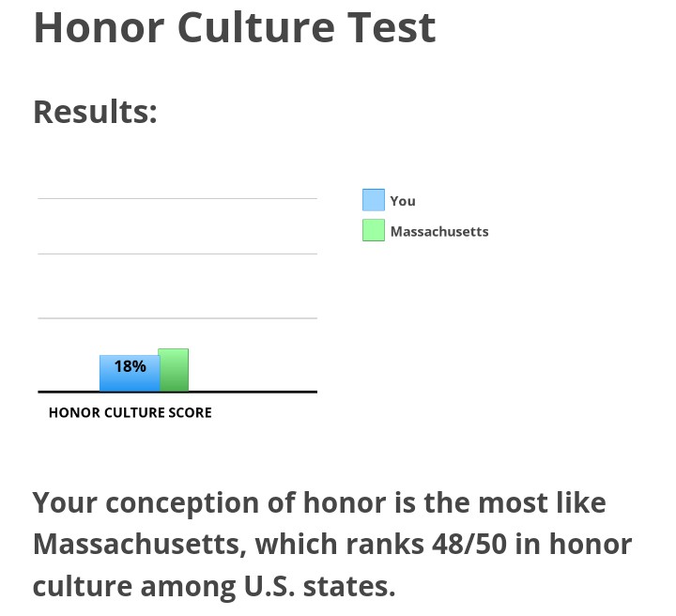Click the word 'Culture' in title
Viewport: 676px width, 616px height.
point(256,28)
